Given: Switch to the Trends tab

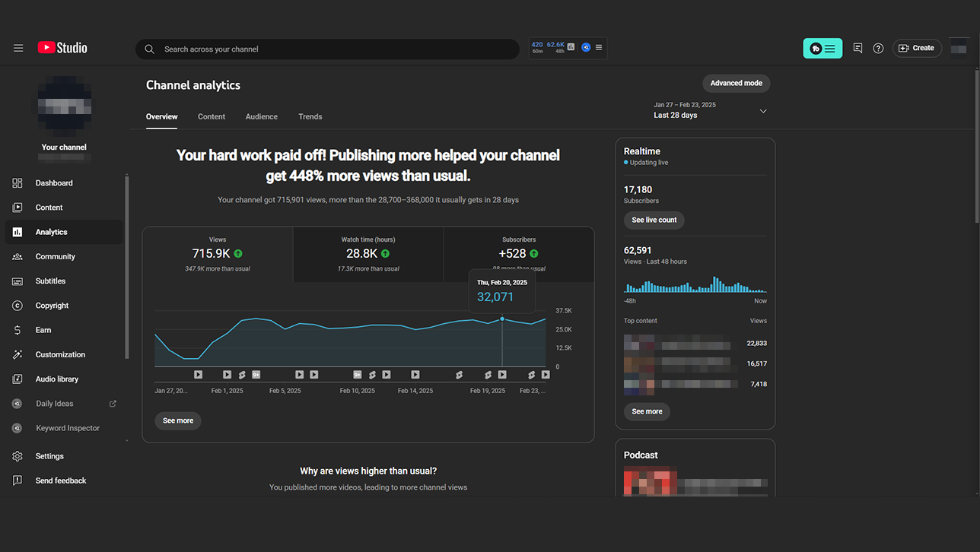Looking at the screenshot, I should pyautogui.click(x=310, y=117).
